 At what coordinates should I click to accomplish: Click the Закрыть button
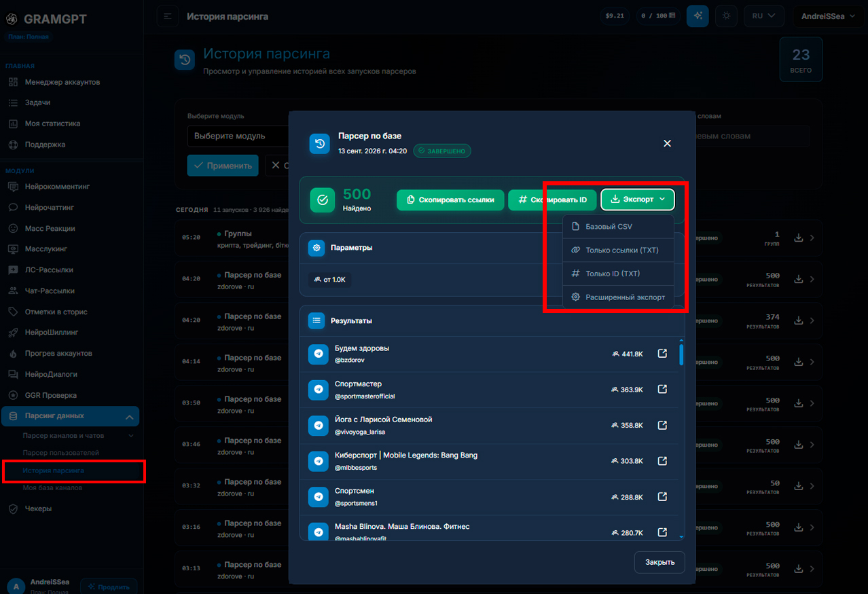coord(659,562)
